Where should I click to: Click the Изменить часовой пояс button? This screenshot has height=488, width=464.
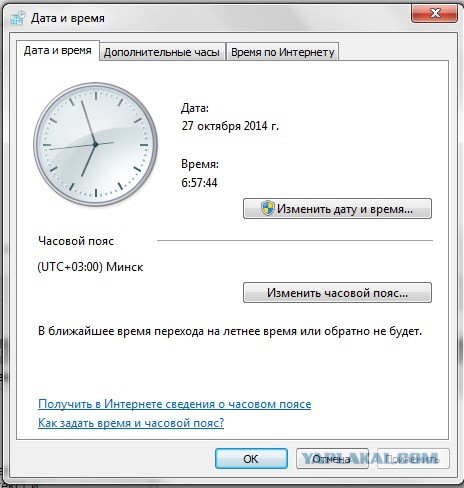click(337, 293)
